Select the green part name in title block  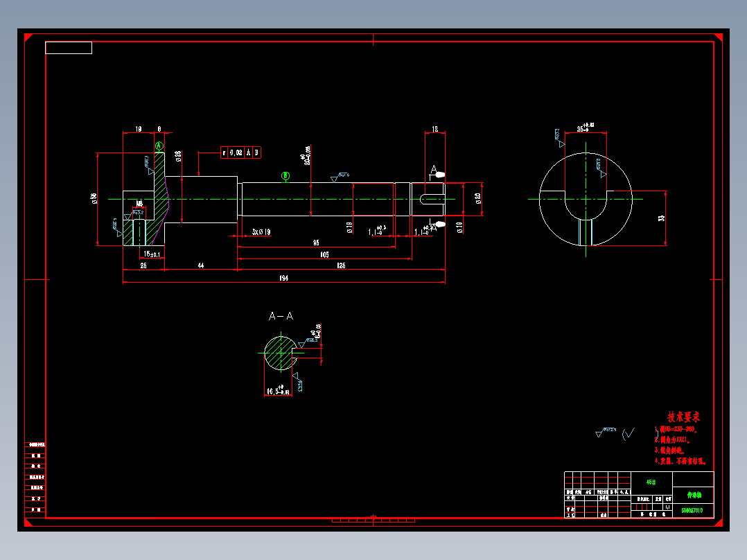[x=694, y=495]
